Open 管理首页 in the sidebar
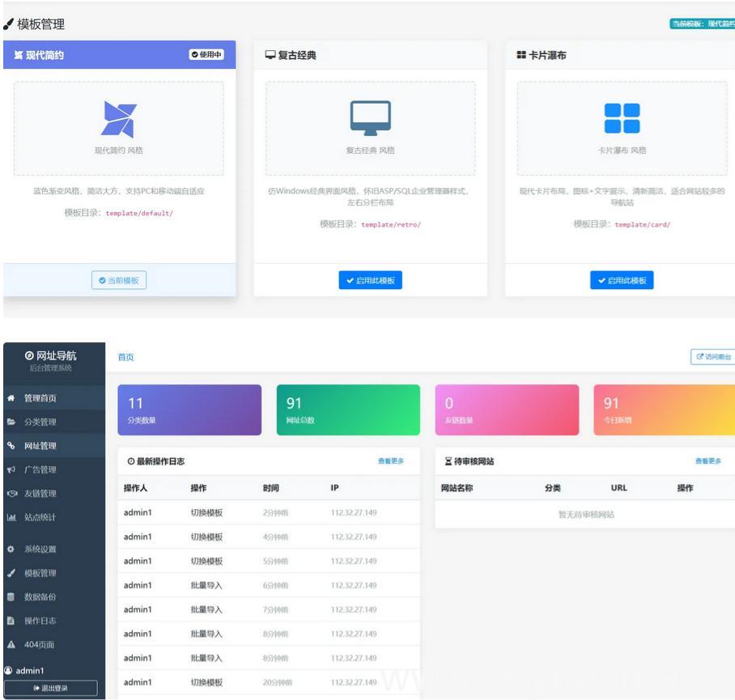The width and height of the screenshot is (735, 700). click(54, 398)
